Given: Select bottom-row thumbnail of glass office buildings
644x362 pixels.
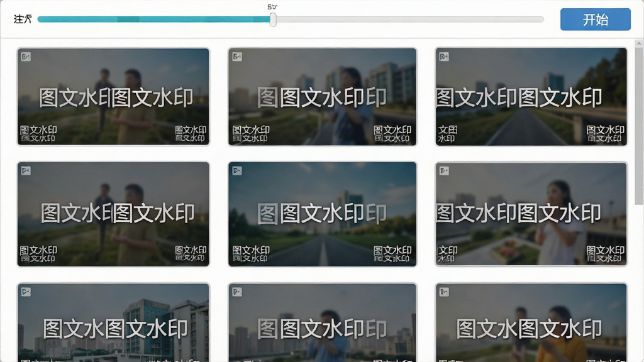Looking at the screenshot, I should pos(113,322).
